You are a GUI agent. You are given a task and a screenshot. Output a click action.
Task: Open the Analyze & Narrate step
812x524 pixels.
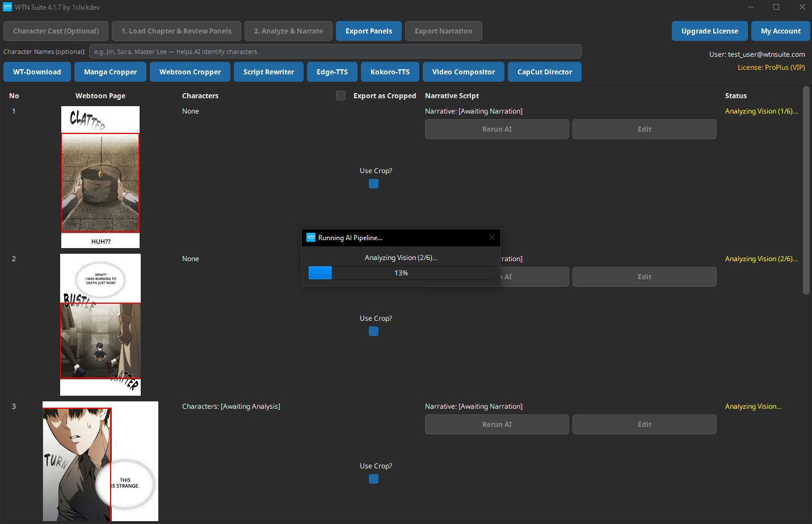(288, 31)
